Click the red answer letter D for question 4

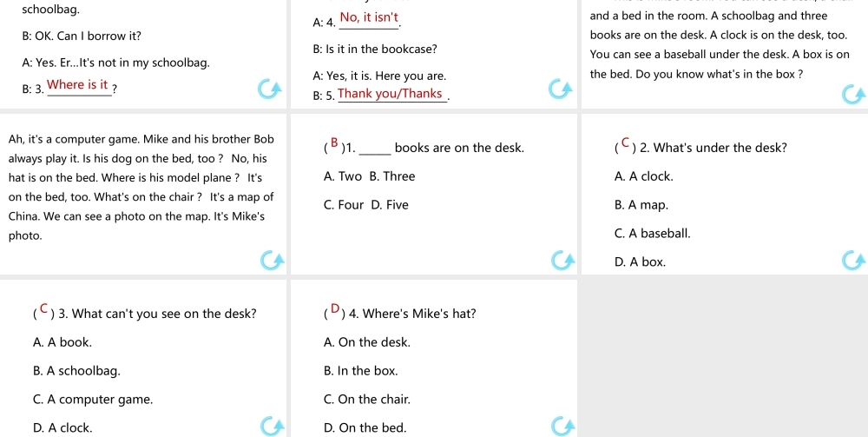334,310
